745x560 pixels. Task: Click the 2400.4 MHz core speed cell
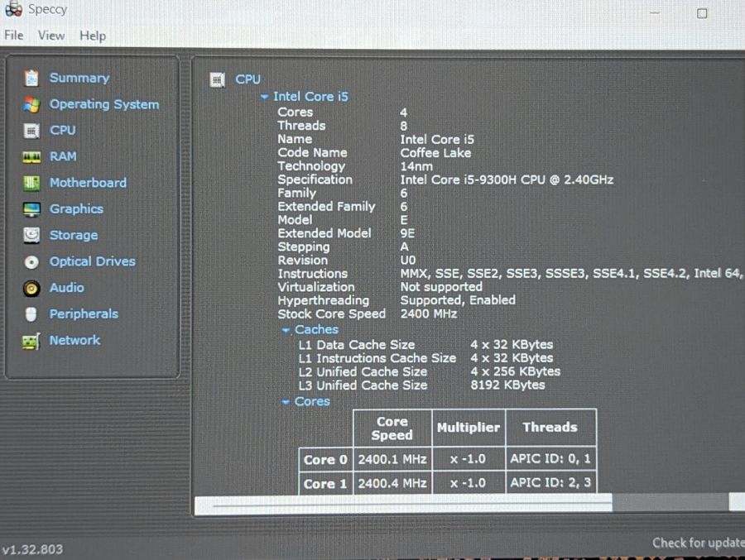coord(392,483)
